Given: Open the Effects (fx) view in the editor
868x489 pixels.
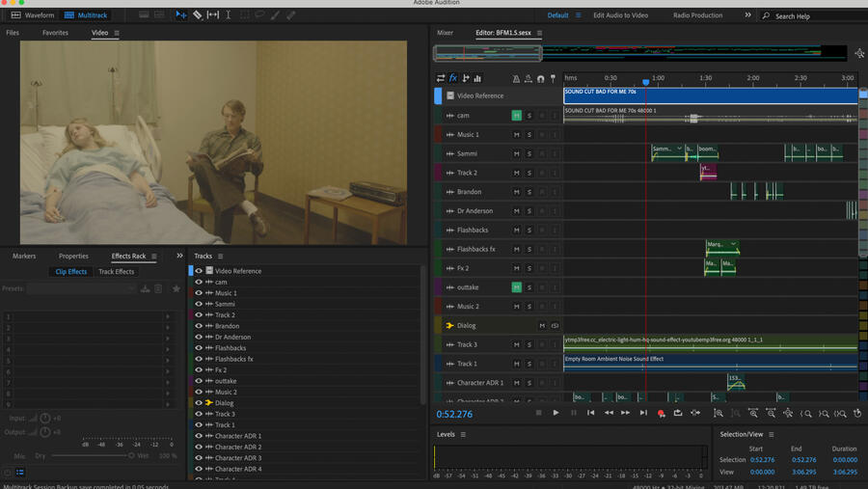Looking at the screenshot, I should point(453,78).
